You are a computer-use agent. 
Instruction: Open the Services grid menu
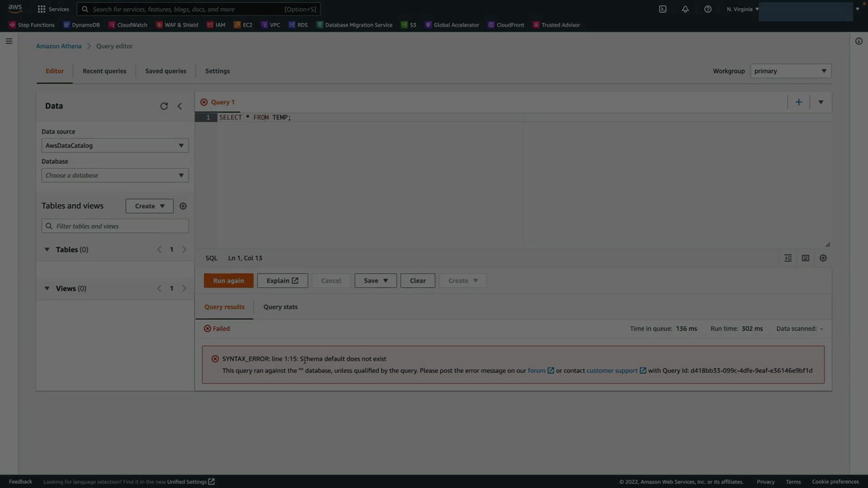point(53,9)
